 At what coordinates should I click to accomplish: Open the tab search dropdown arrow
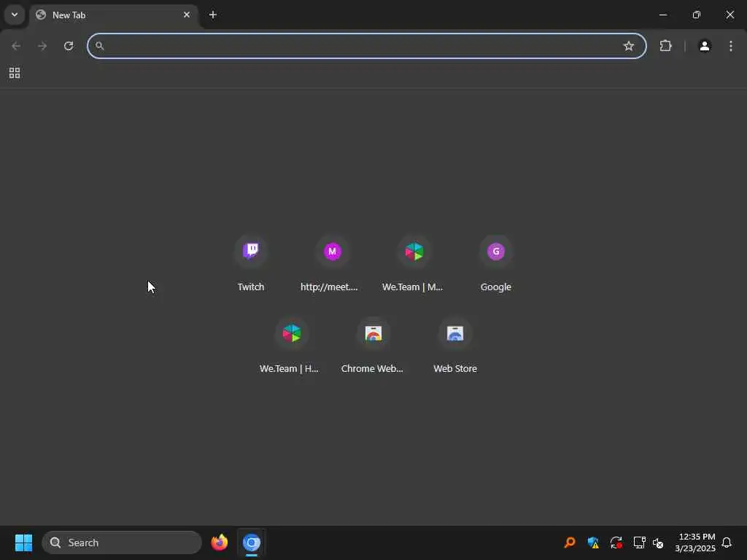[x=15, y=15]
